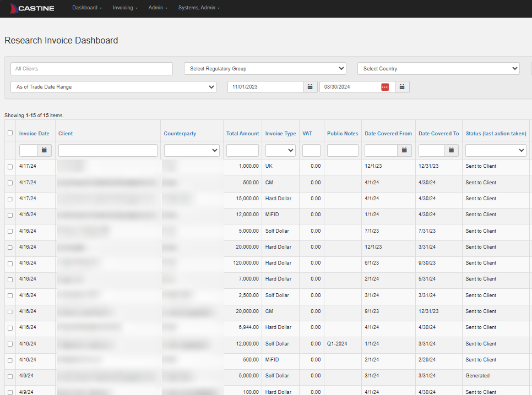Toggle the select-all invoices checkbox
This screenshot has height=395, width=532.
pyautogui.click(x=10, y=133)
